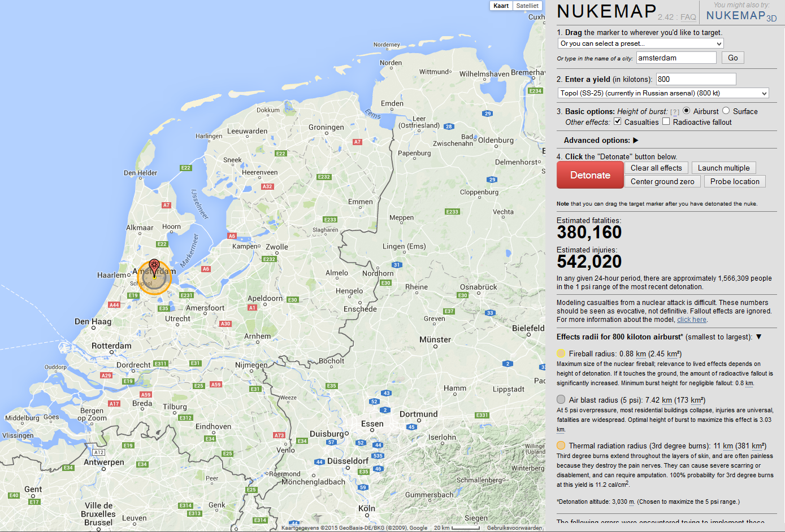Viewport: 785px width, 532px height.
Task: Open the FAQ link
Action: coord(688,17)
